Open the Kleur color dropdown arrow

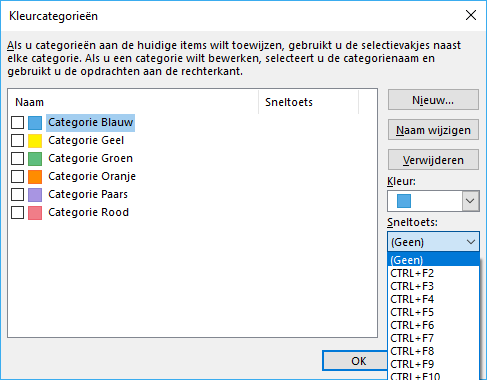(x=470, y=201)
